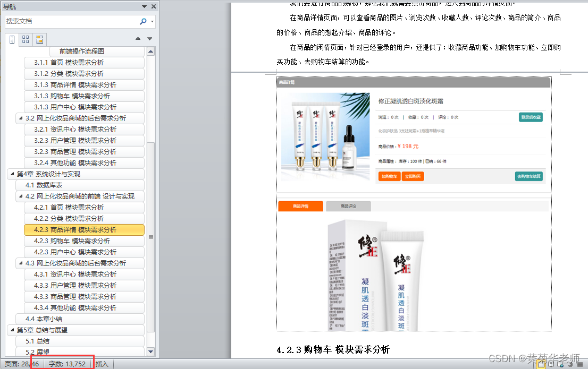The height and width of the screenshot is (369, 588).
Task: Open the search results browsing icon
Action: 39,39
